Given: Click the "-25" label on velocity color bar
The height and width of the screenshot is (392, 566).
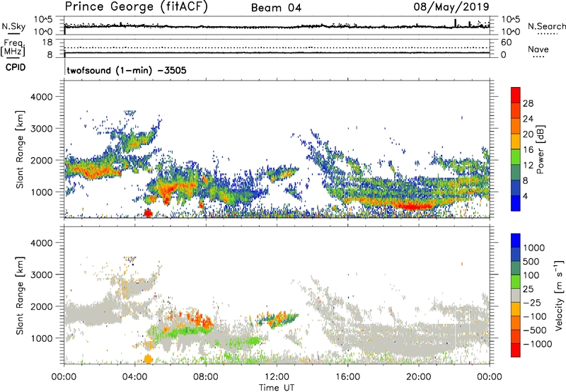Looking at the screenshot, I should click(x=531, y=303).
